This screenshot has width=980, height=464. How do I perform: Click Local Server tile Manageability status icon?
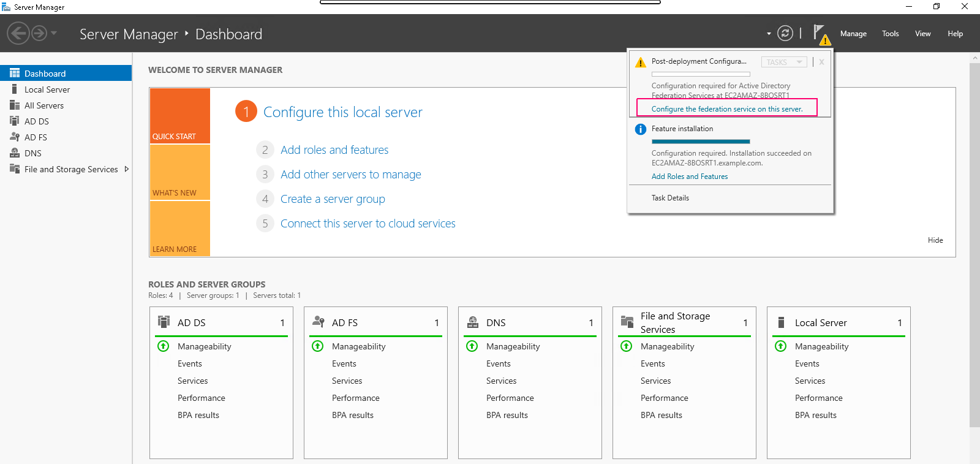click(x=781, y=346)
